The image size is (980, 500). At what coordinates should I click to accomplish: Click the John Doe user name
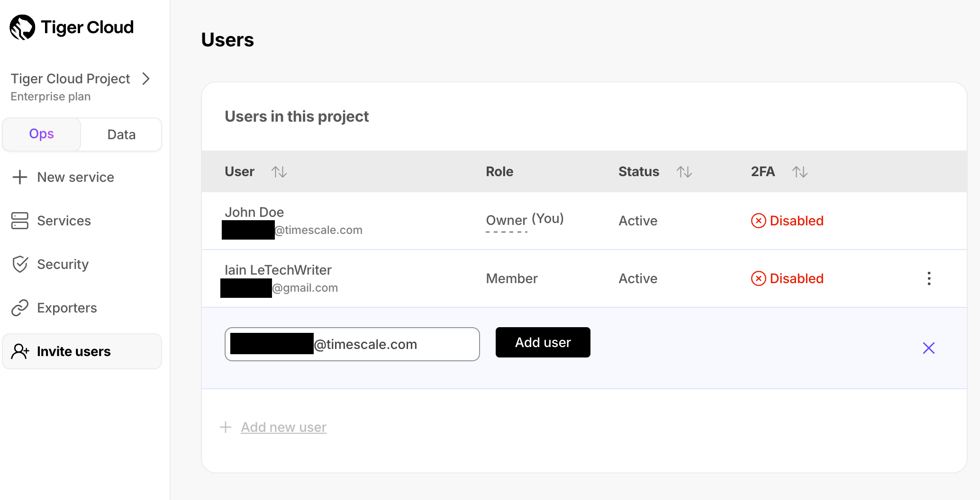[x=254, y=212]
